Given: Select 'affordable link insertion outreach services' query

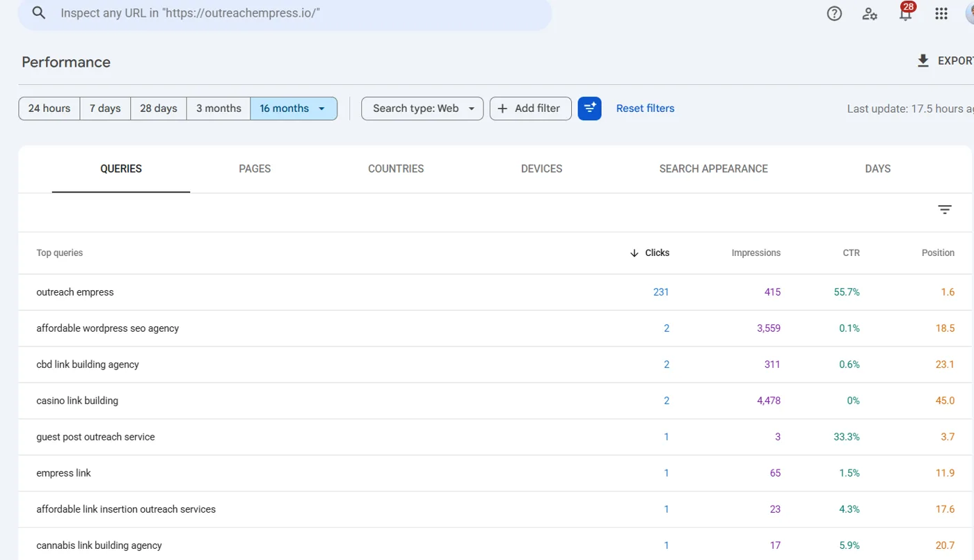Looking at the screenshot, I should [495, 509].
